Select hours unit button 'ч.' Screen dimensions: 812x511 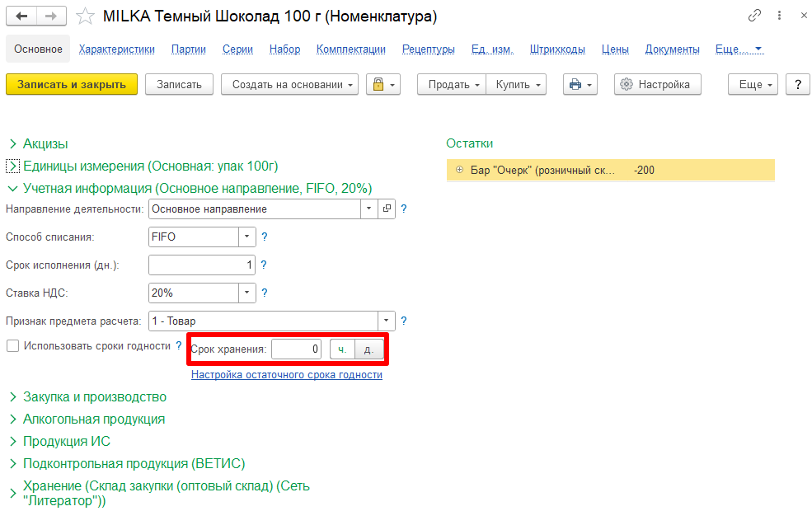point(342,349)
